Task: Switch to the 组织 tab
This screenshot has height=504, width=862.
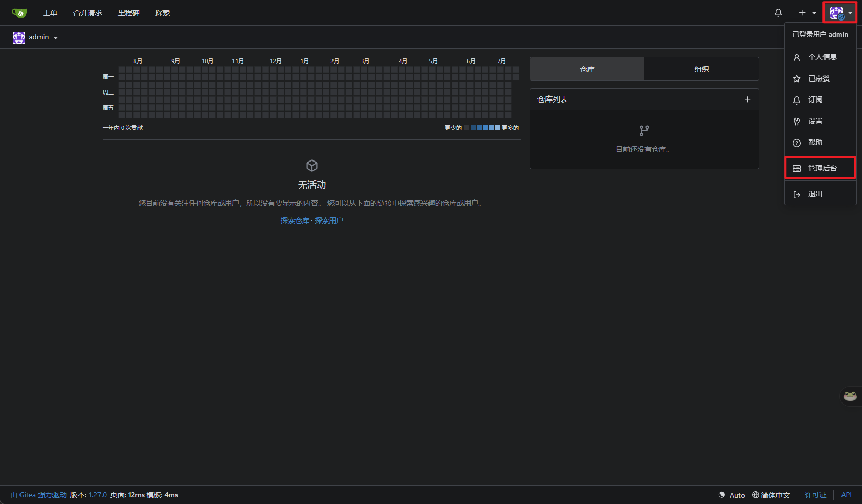Action: pyautogui.click(x=701, y=69)
